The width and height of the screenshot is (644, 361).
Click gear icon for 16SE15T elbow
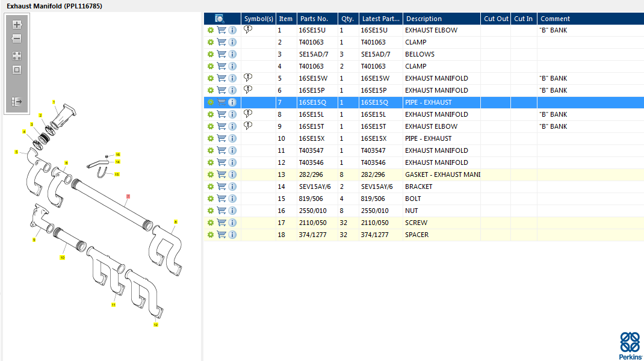(x=211, y=126)
